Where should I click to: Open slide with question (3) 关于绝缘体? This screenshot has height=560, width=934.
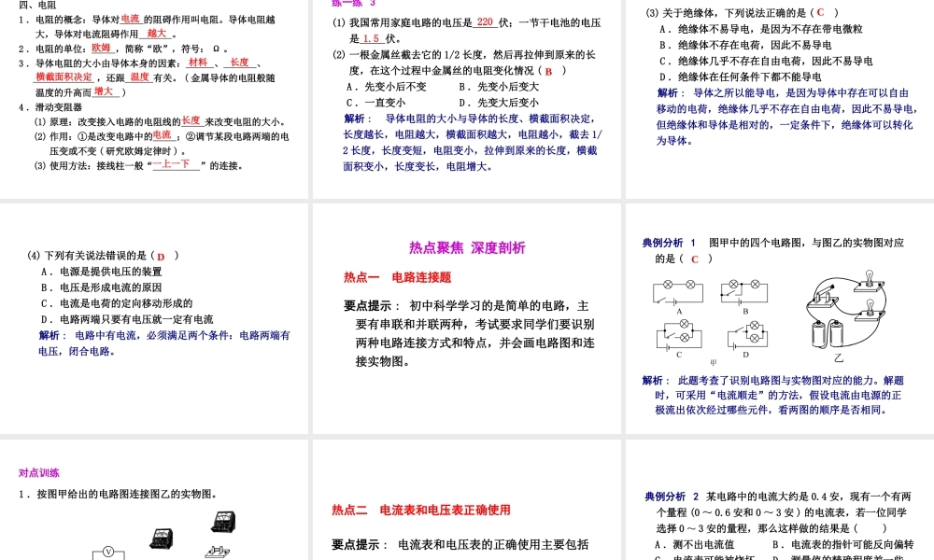780,99
